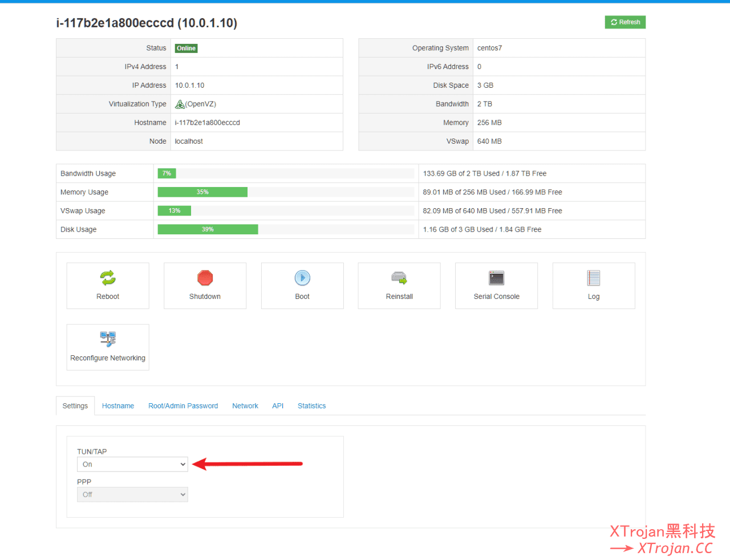Open the Network tab
Viewport: 730px width, 560px height.
click(x=245, y=406)
